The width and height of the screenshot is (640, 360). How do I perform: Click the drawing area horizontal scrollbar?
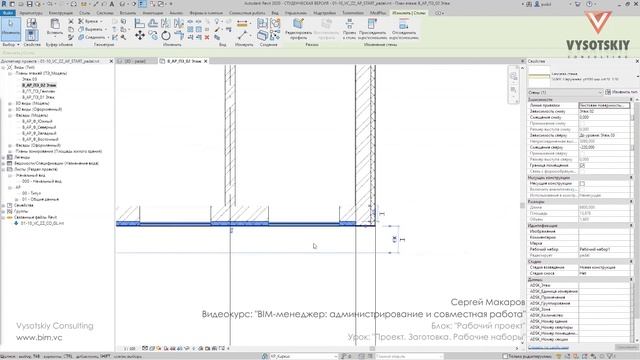pos(372,349)
